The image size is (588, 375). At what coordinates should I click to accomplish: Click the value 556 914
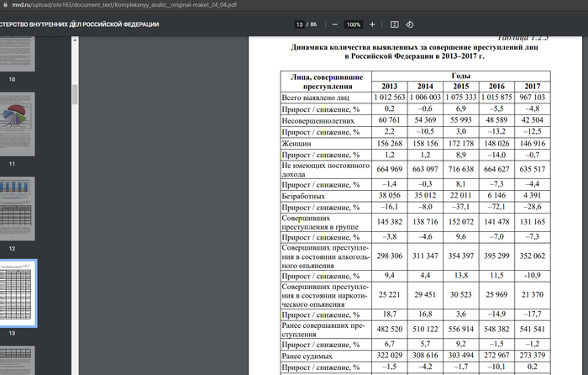pyautogui.click(x=461, y=330)
